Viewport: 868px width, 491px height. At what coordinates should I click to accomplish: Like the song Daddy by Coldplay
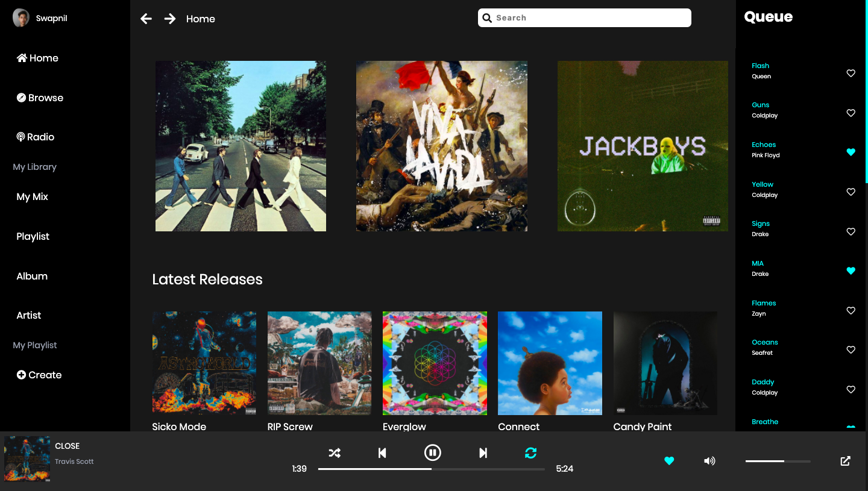coord(851,390)
